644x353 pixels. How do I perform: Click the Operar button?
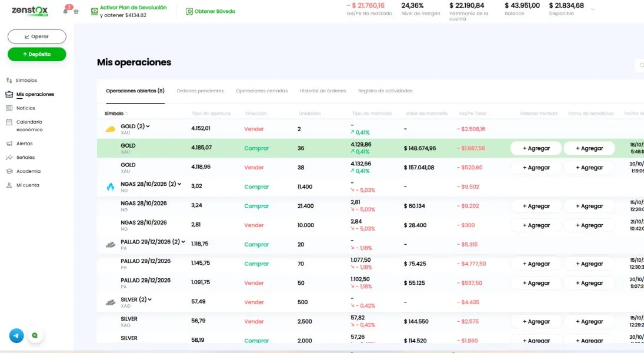tap(37, 36)
